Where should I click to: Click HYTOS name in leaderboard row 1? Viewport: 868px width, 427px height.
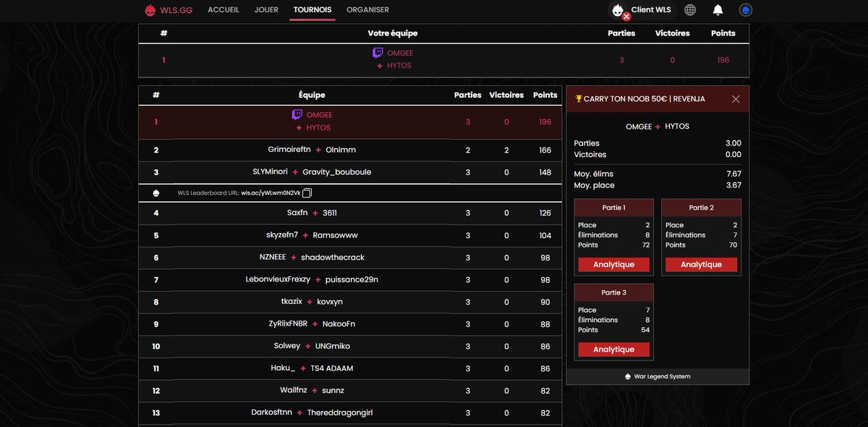tap(318, 127)
